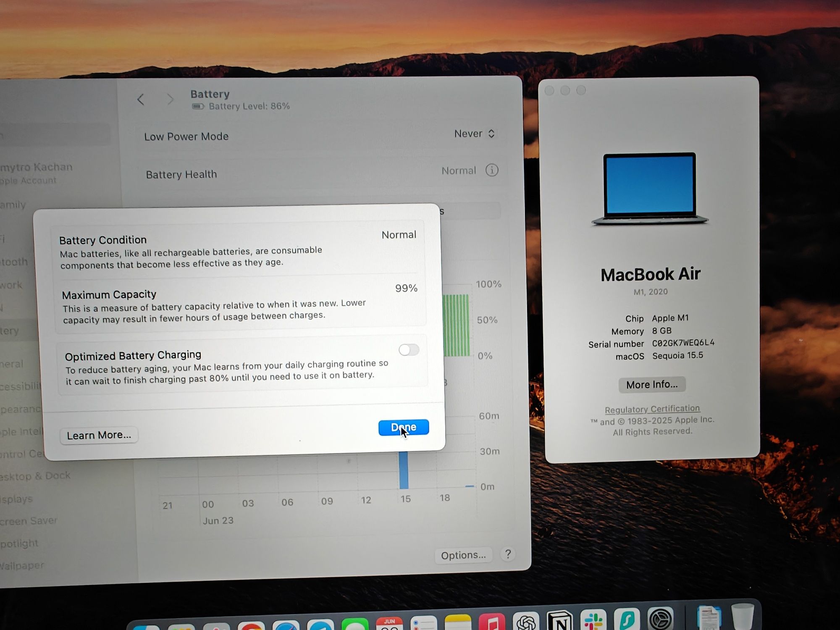Open ChatGPT from the Dock
Screen dimensions: 840x630
click(x=526, y=621)
